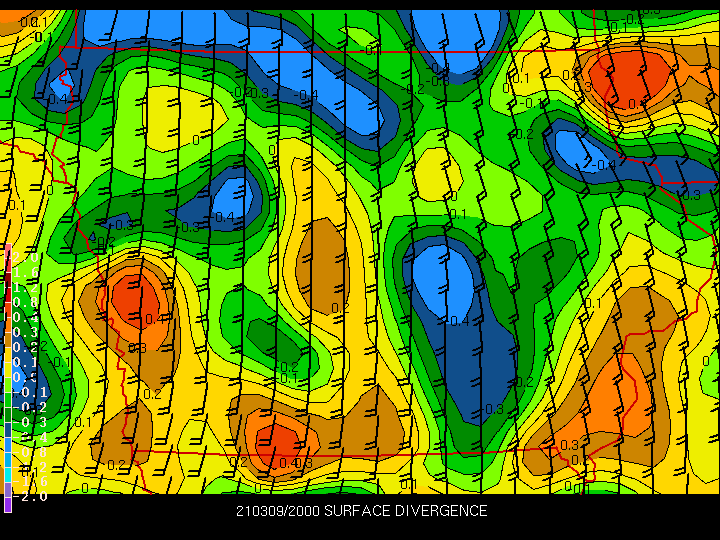Click the -0.4 label inside central blue minimum
720x540 pixels.
click(459, 321)
